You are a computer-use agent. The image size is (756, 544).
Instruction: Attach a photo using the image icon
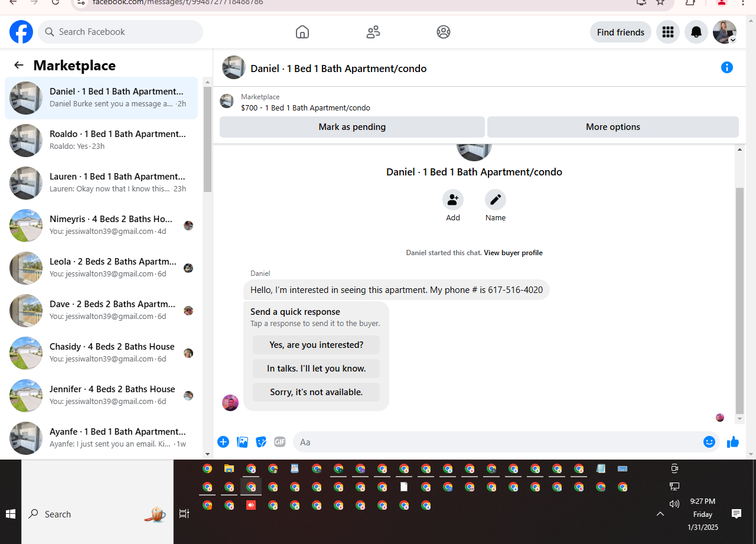point(242,442)
